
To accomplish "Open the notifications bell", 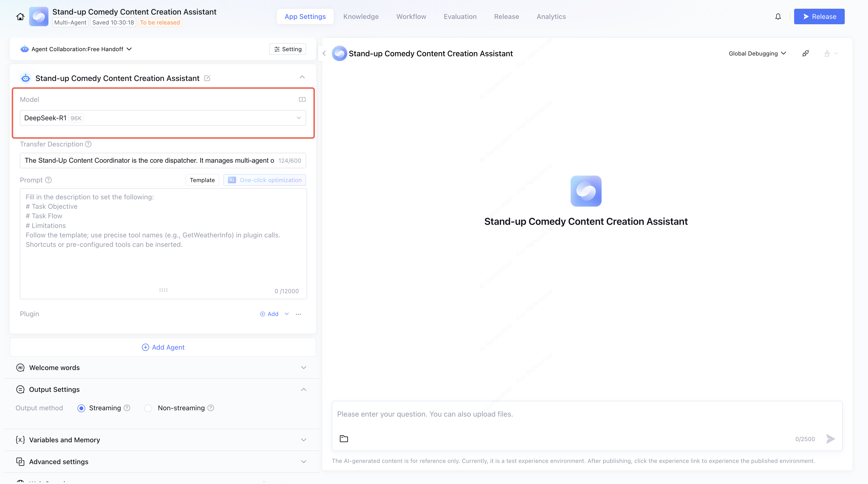I will pos(778,16).
